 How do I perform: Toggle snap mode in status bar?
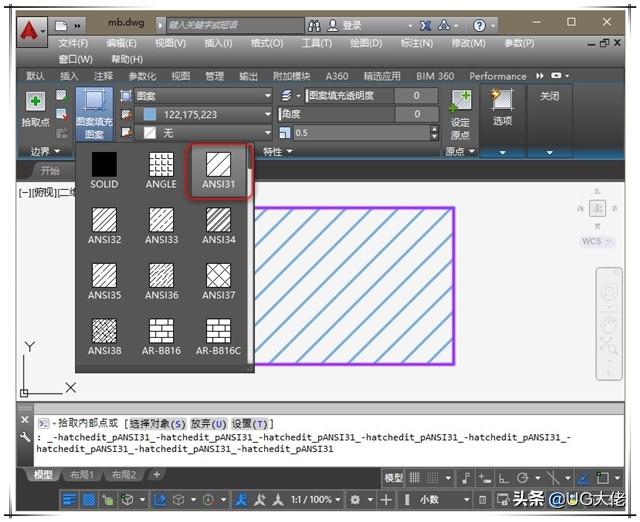pyautogui.click(x=433, y=478)
